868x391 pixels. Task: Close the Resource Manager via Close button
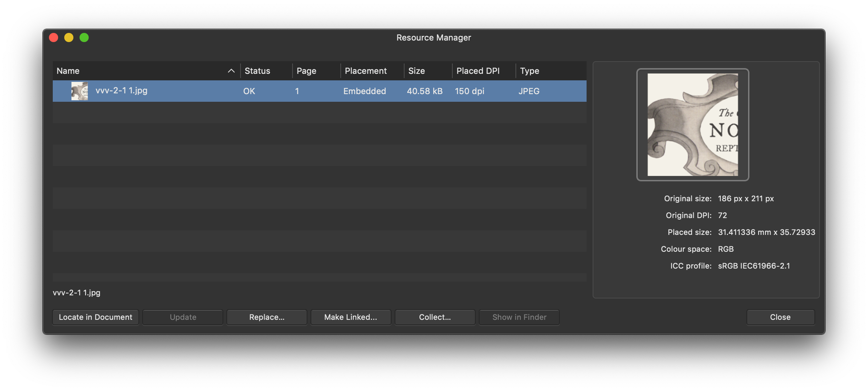[x=780, y=317]
